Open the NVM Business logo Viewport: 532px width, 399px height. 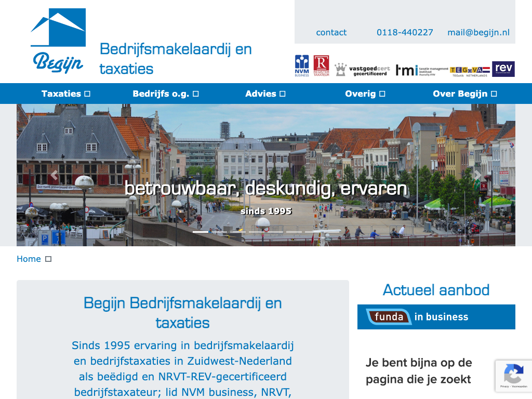click(302, 66)
